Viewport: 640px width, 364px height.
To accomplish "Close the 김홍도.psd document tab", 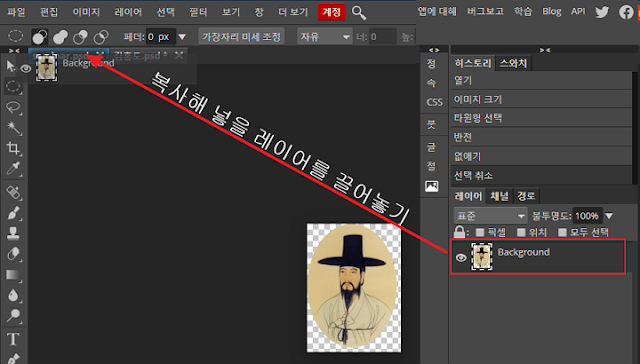I will coord(179,55).
